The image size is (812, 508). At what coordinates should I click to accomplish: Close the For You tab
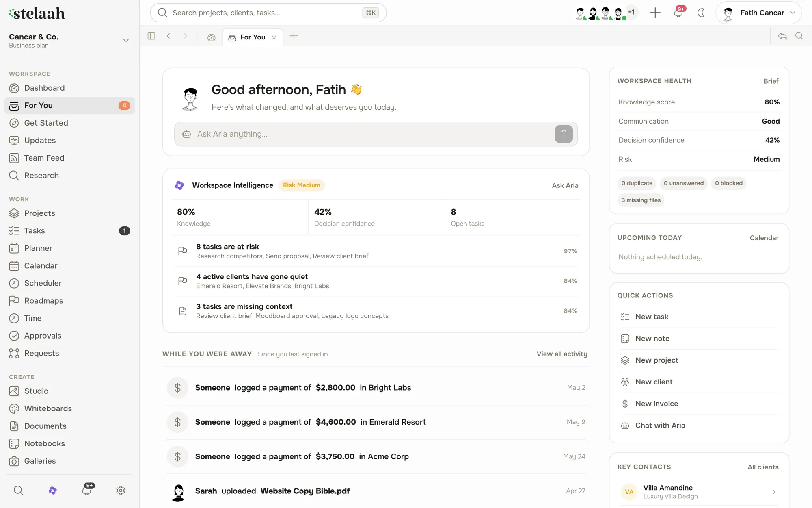click(x=274, y=37)
